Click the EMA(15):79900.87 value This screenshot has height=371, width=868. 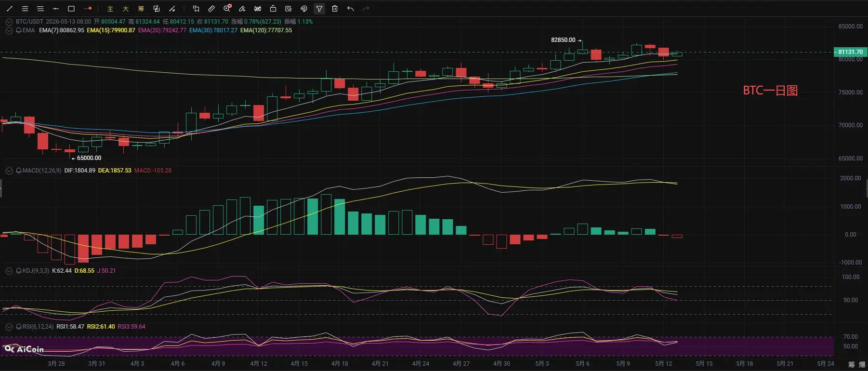coord(111,30)
